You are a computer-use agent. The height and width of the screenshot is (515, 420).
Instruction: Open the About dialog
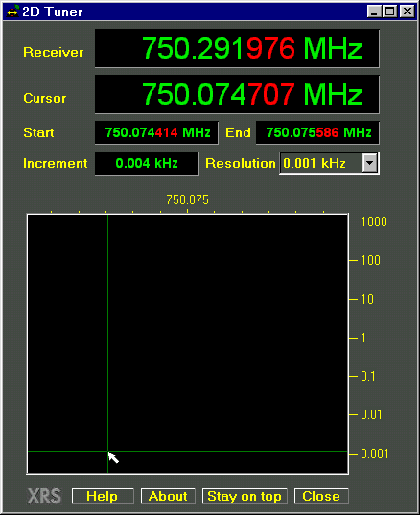[x=168, y=496]
